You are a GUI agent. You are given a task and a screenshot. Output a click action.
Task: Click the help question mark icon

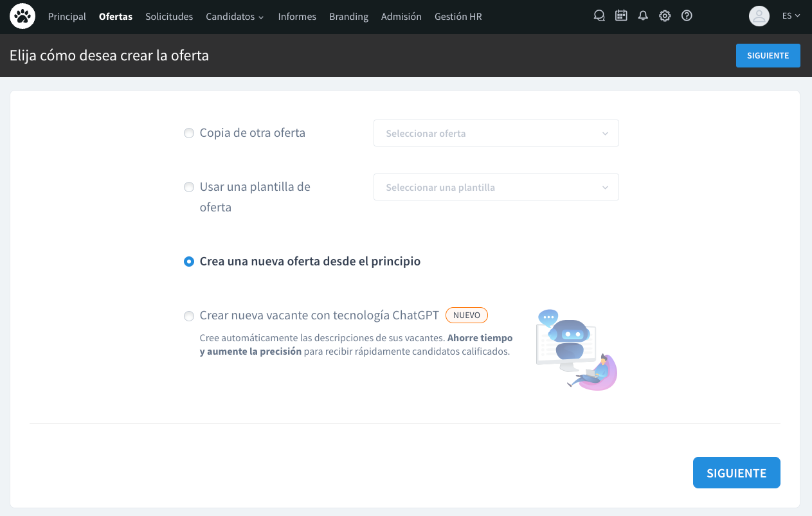(x=687, y=17)
